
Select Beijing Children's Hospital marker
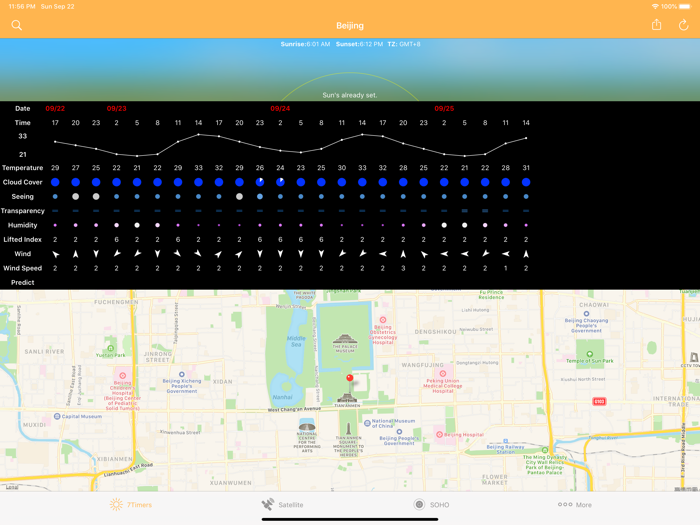[x=122, y=375]
